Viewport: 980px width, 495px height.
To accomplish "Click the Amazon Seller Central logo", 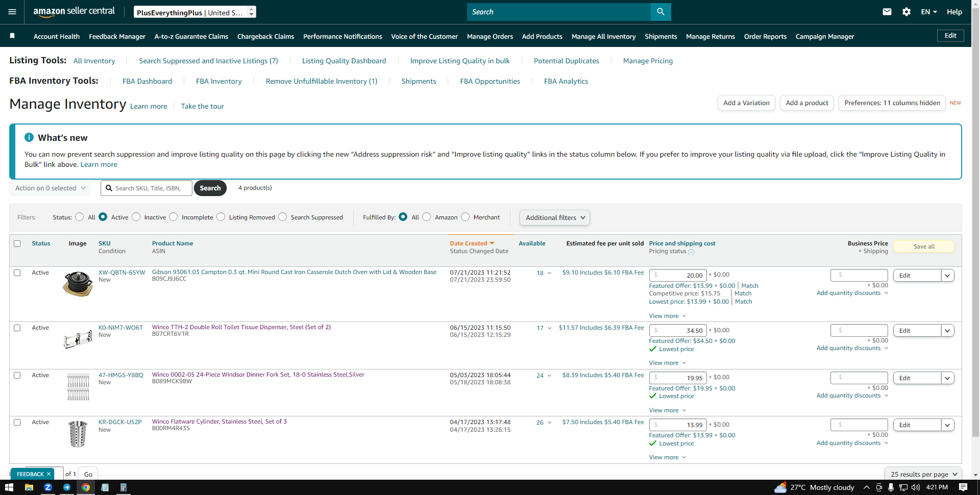I will 74,12.
